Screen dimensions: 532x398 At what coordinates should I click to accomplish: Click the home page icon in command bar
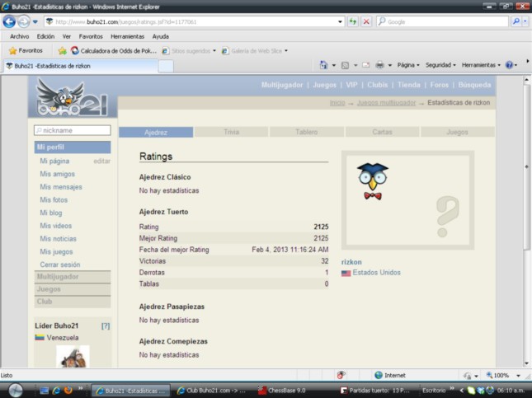324,64
